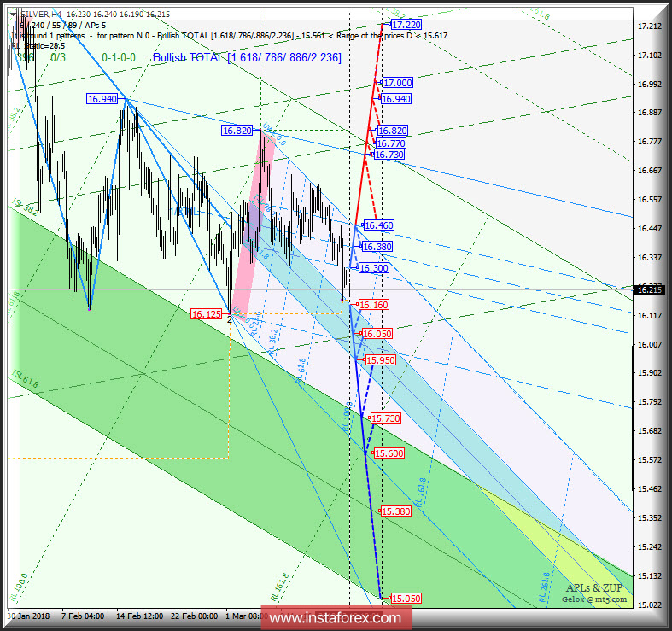Screen dimensions: 672x631
Task: Click the 17.212 value on price axis
Action: tap(649, 26)
